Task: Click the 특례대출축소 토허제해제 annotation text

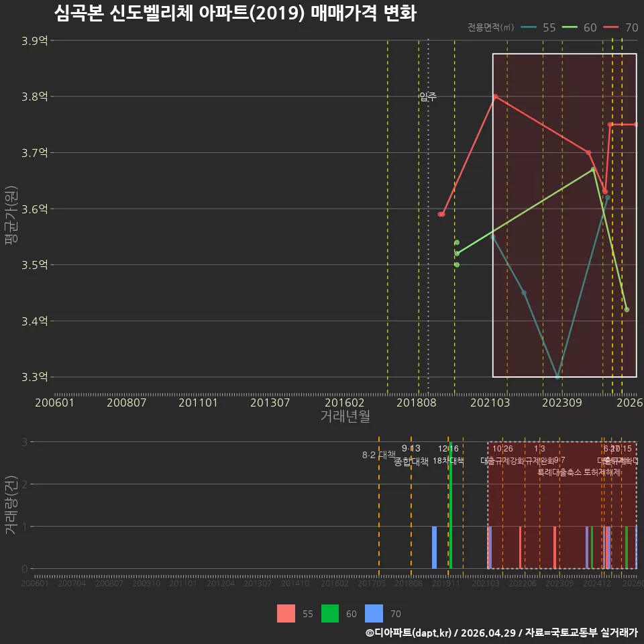Action: click(x=579, y=472)
